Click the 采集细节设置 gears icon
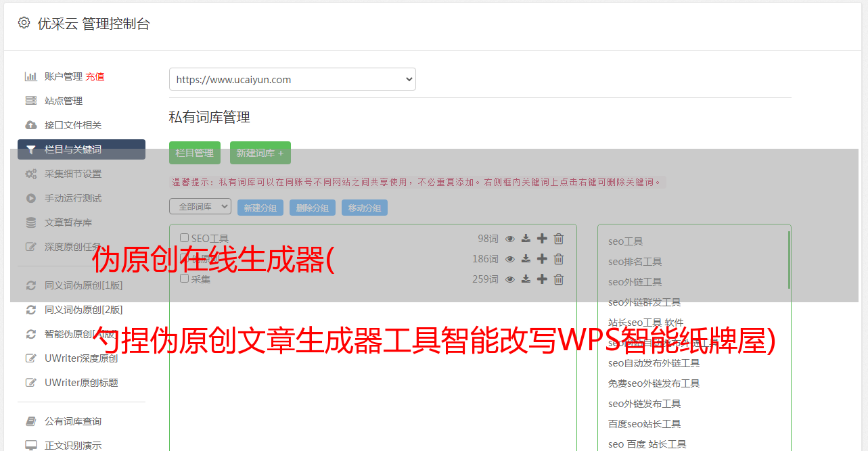Viewport: 868px width, 451px height. click(x=31, y=174)
